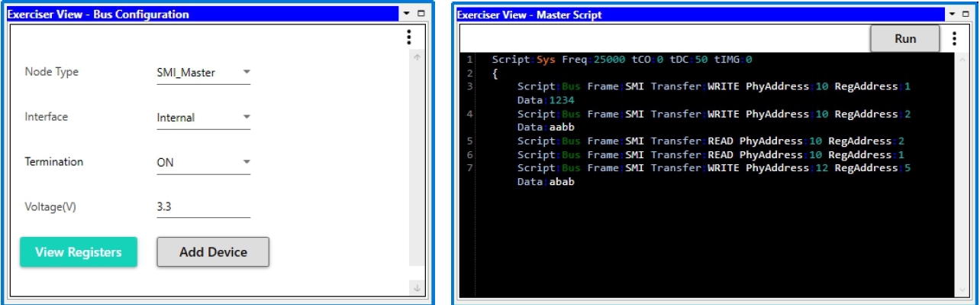This screenshot has width=980, height=305.
Task: Click script line 4 WRITE RegAddress 2
Action: coord(714,114)
